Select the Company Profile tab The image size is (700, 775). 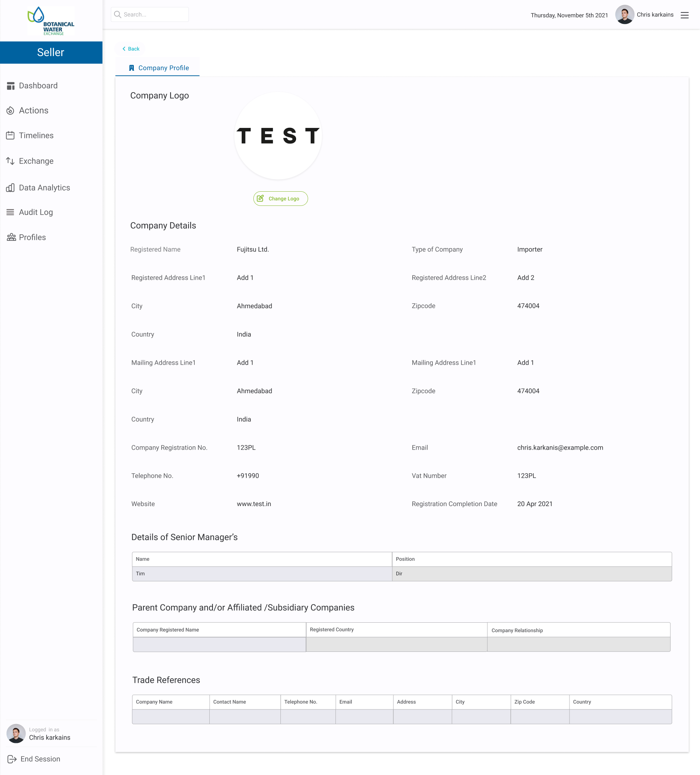point(159,68)
